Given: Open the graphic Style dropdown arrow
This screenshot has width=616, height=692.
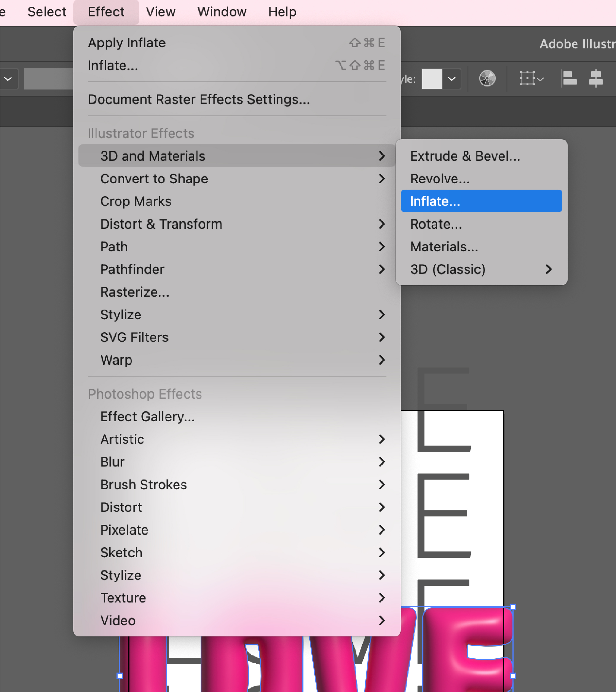Looking at the screenshot, I should pyautogui.click(x=452, y=79).
